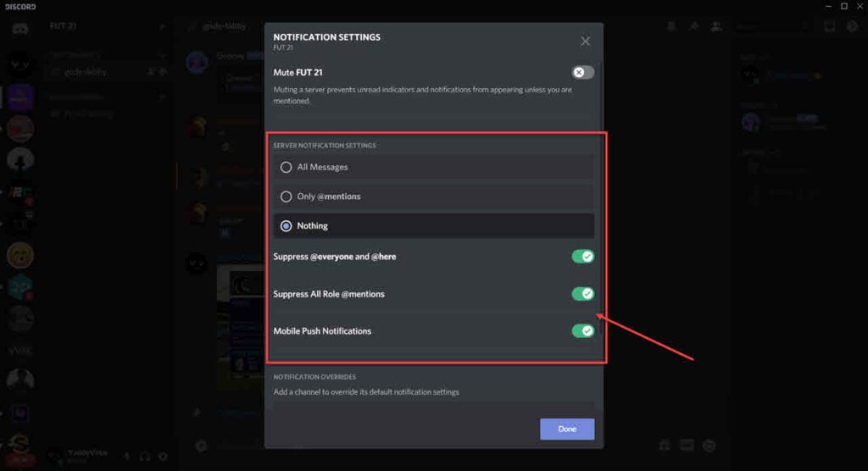Image resolution: width=868 pixels, height=471 pixels.
Task: Disable Suppress All Role @mentions
Action: [x=583, y=294]
